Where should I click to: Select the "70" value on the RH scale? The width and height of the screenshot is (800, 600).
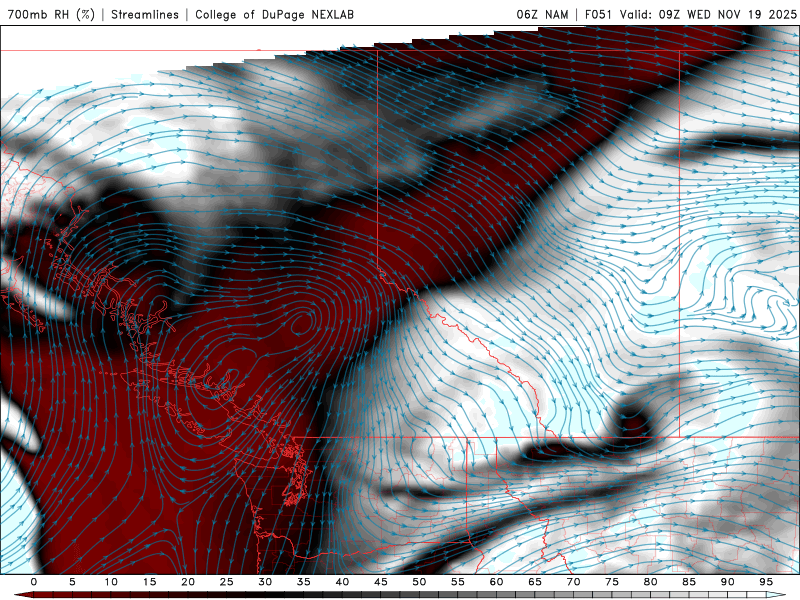(573, 582)
